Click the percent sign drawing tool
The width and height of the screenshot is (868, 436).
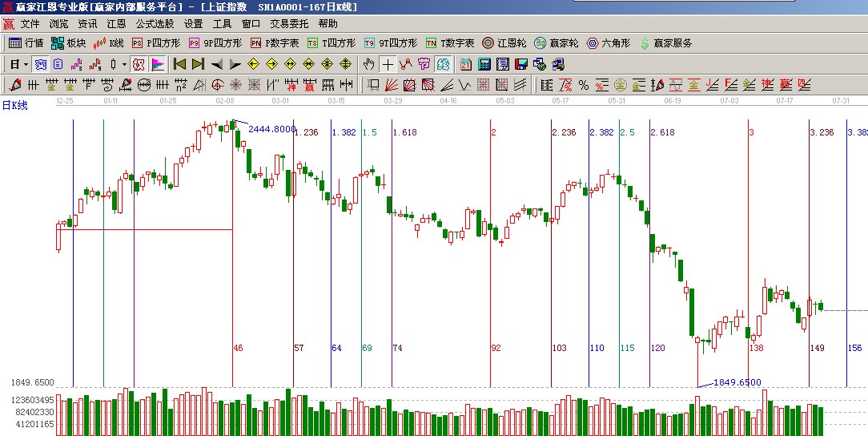(x=583, y=85)
